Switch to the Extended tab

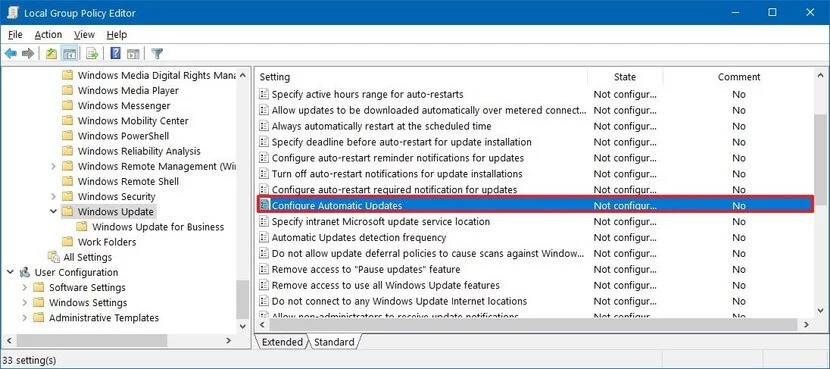[282, 342]
